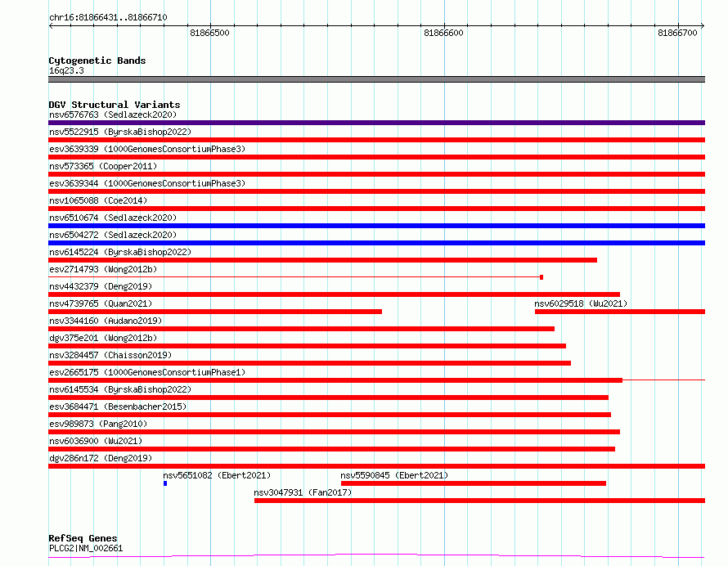Click the magenta PLCG2 gene track line

(x=376, y=555)
